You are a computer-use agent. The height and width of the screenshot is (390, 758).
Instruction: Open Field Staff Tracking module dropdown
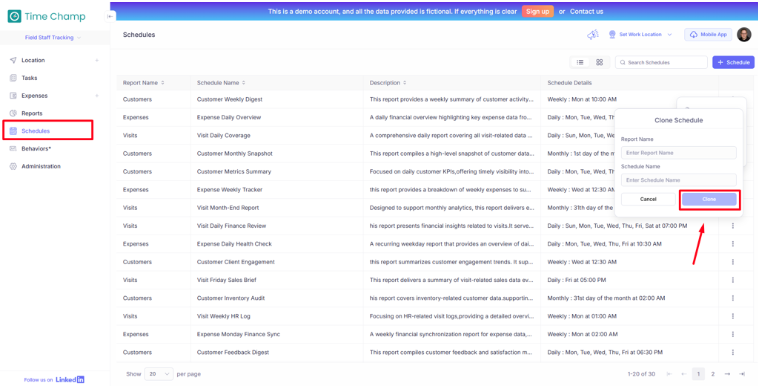pyautogui.click(x=53, y=38)
